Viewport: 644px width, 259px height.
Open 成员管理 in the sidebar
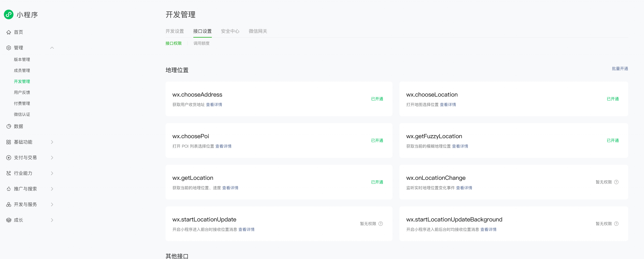22,71
